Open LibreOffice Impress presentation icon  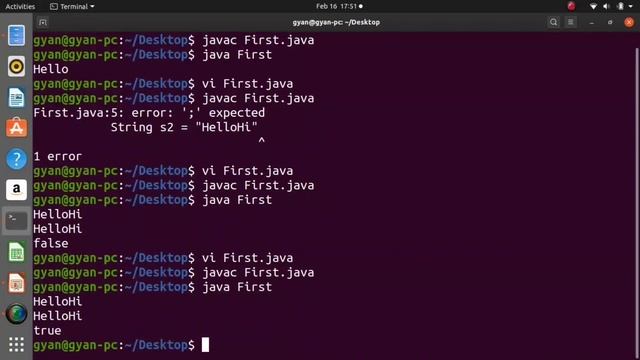pyautogui.click(x=16, y=283)
